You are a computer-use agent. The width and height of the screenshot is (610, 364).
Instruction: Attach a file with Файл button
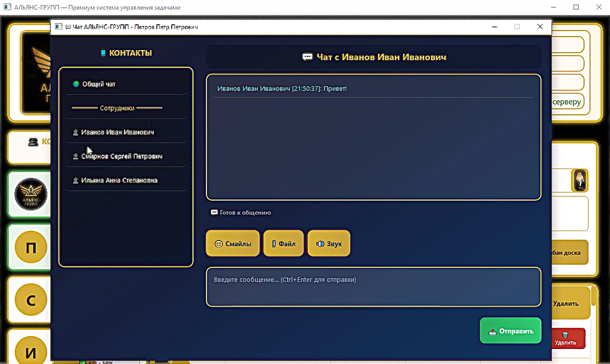point(283,244)
